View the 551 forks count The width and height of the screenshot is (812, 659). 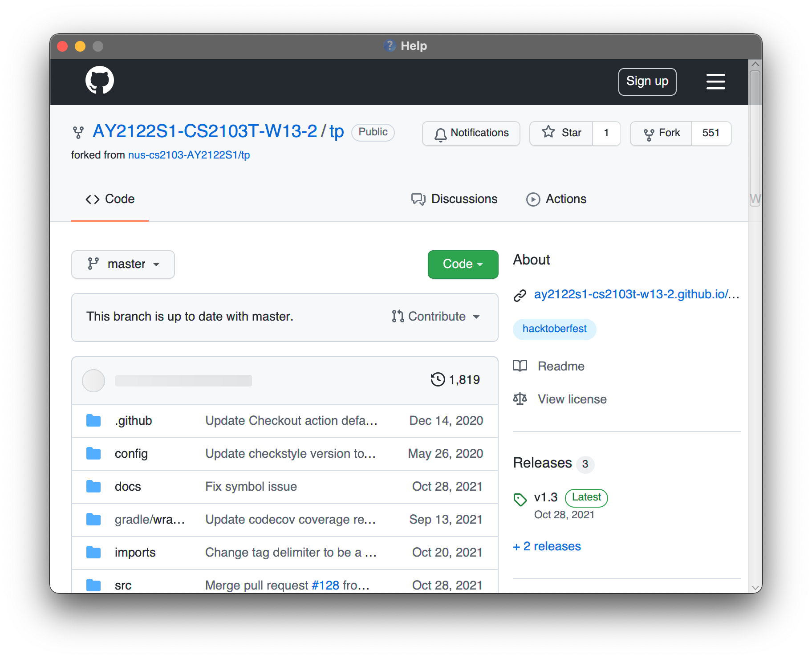[711, 133]
